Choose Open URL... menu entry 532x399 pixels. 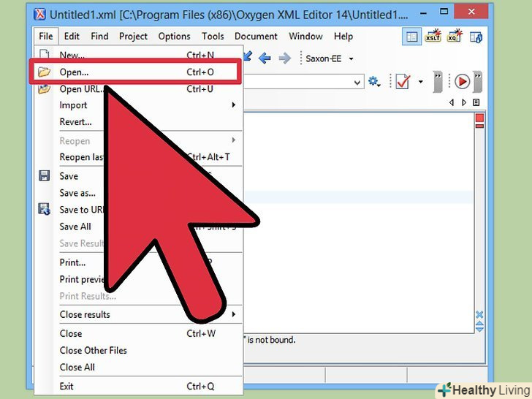138,89
